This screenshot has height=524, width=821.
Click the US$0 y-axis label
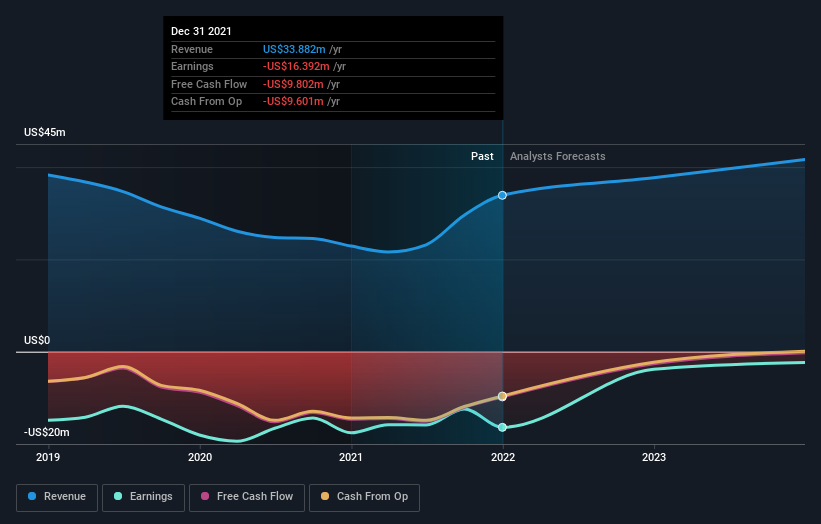pyautogui.click(x=37, y=340)
